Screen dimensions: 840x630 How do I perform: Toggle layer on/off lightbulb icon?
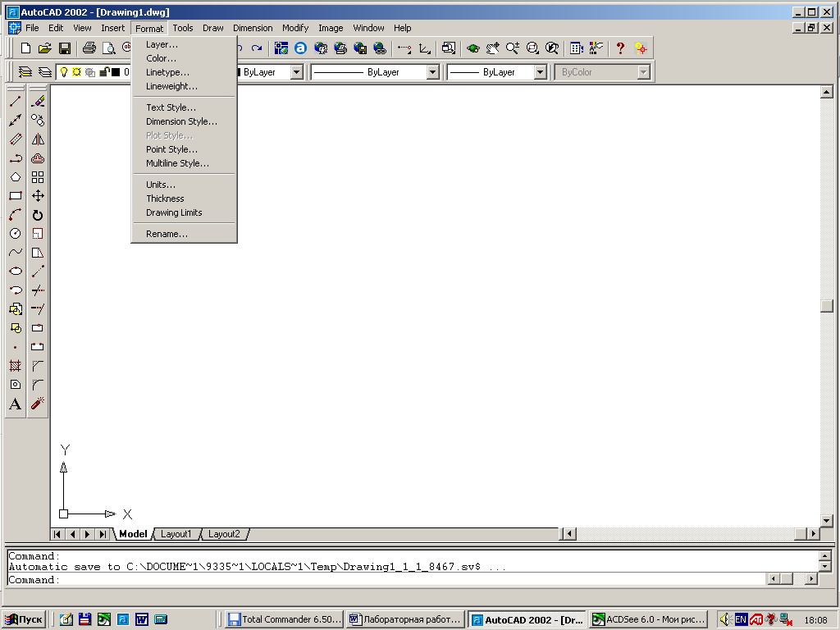64,72
